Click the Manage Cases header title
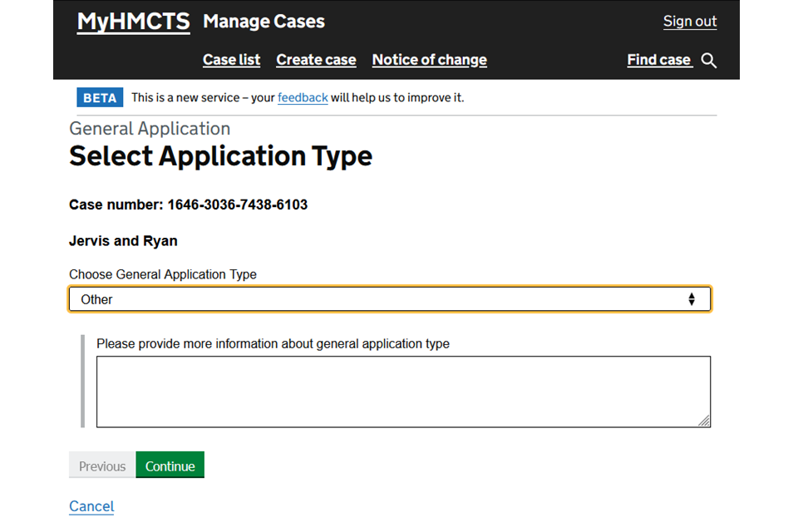 [x=264, y=22]
